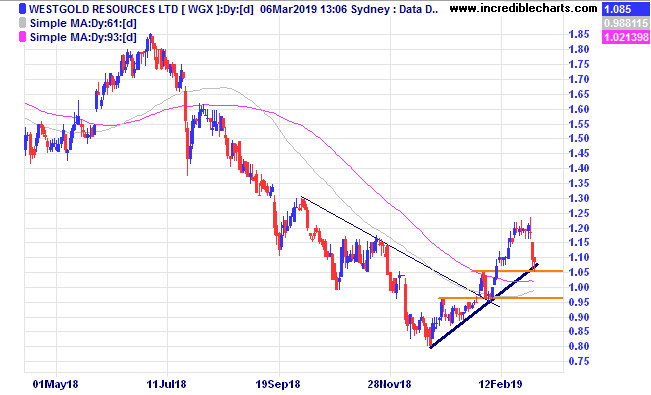The width and height of the screenshot is (651, 395).
Task: Click the 28Nov18 date axis label
Action: pyautogui.click(x=389, y=384)
